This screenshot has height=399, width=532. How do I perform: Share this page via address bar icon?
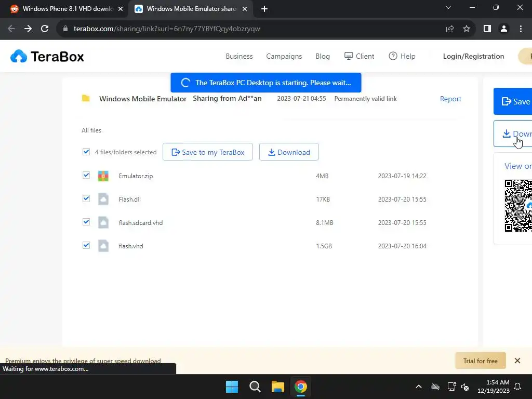coord(450,29)
